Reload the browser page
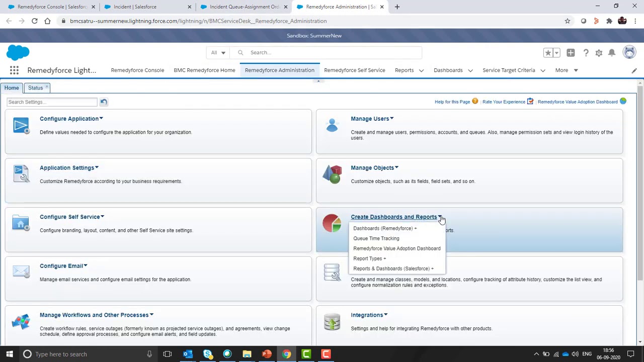This screenshot has height=362, width=644. 35,21
